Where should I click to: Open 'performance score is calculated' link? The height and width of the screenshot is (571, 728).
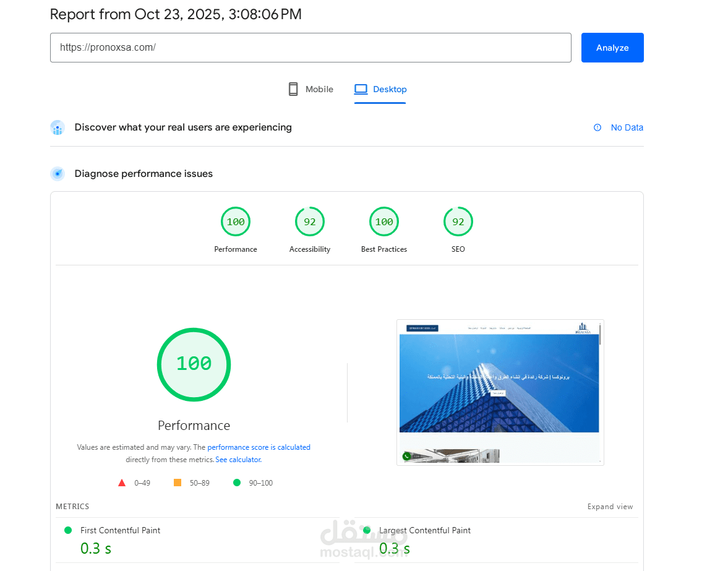[259, 447]
